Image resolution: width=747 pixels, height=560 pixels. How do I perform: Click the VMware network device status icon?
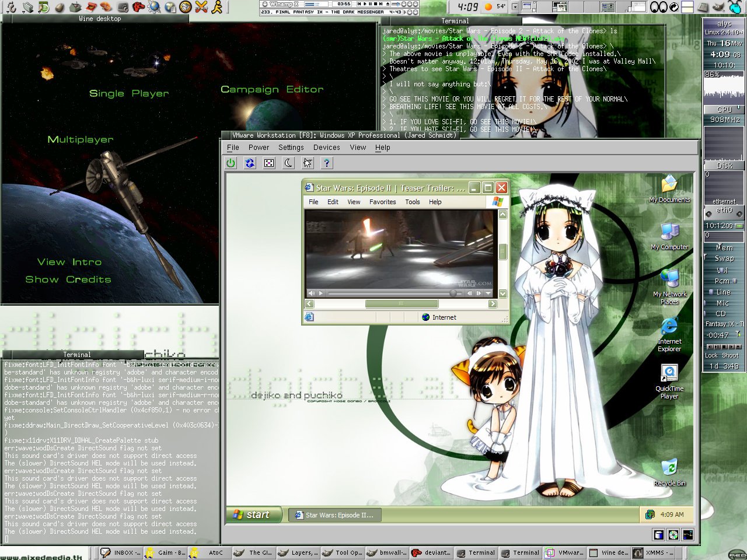tap(688, 535)
